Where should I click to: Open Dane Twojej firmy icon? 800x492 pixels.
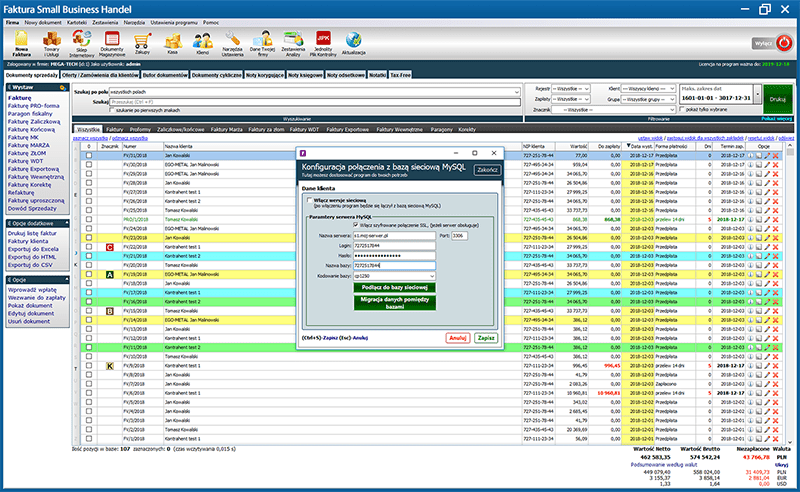coord(262,43)
